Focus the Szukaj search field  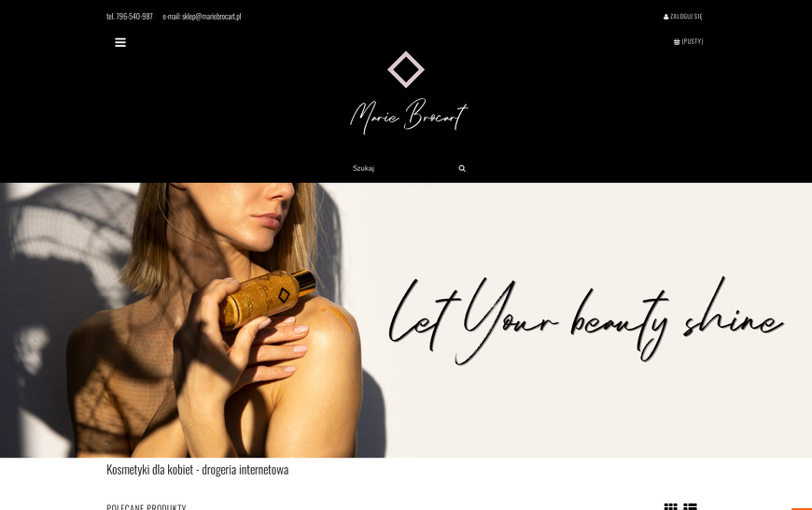coord(401,168)
